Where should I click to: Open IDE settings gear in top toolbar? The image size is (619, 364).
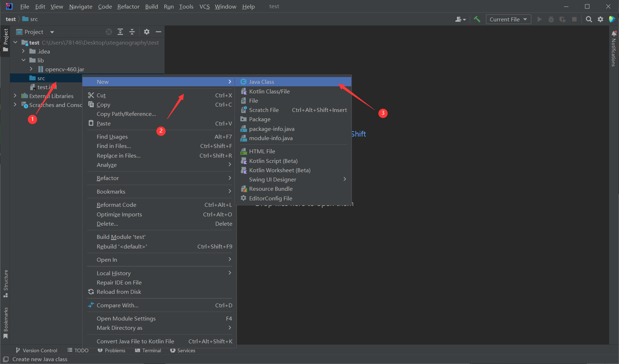(600, 19)
